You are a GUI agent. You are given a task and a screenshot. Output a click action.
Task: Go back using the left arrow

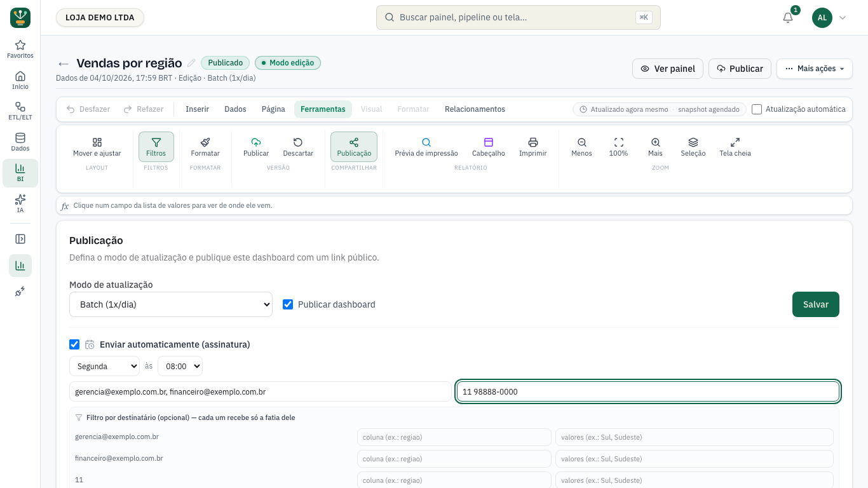click(63, 64)
